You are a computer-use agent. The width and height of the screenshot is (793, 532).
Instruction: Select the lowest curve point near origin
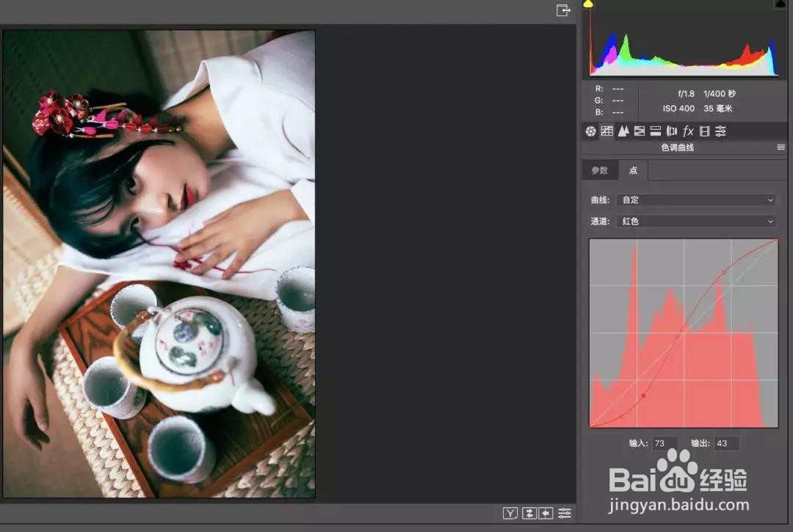point(620,416)
